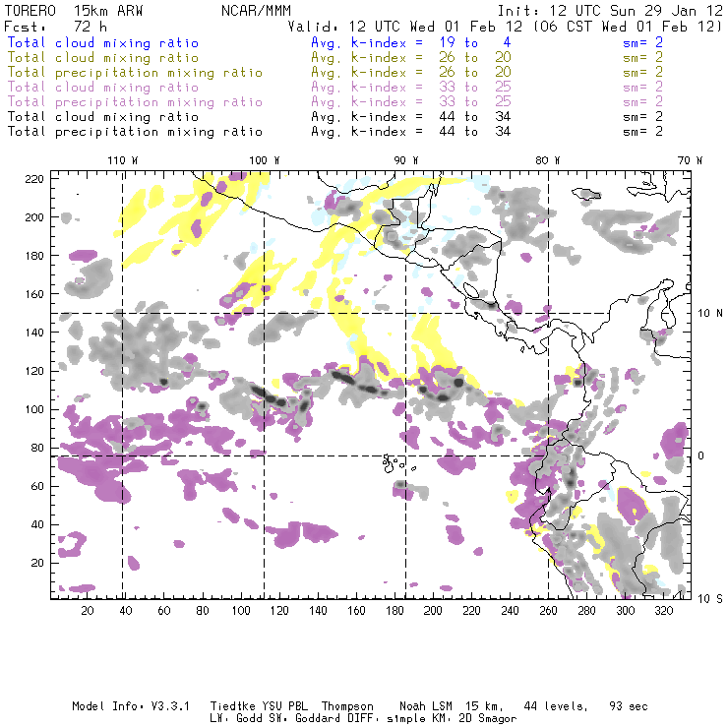Image resolution: width=728 pixels, height=728 pixels.
Task: Click the "10 N" latitude label
Action: [710, 314]
